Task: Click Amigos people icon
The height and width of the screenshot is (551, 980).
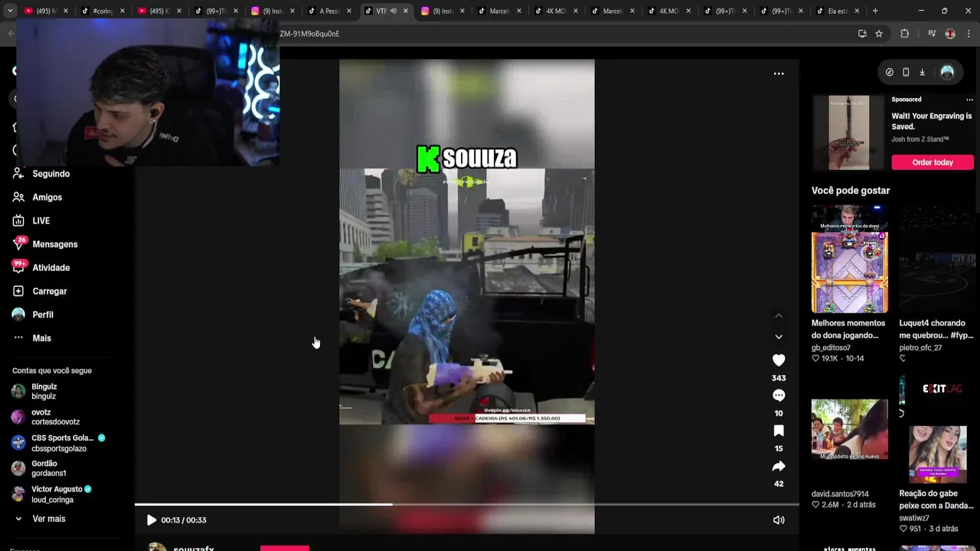Action: tap(18, 197)
